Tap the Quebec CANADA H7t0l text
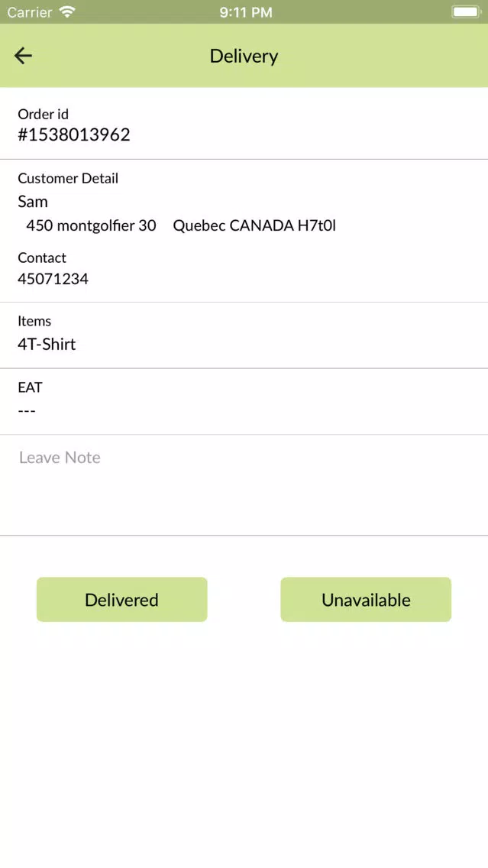This screenshot has width=488, height=868. tap(254, 225)
